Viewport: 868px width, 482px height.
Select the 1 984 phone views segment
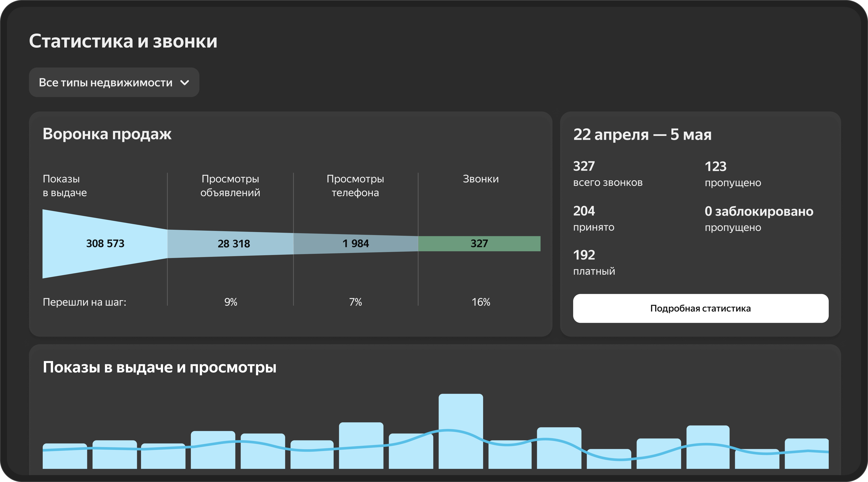tap(355, 244)
